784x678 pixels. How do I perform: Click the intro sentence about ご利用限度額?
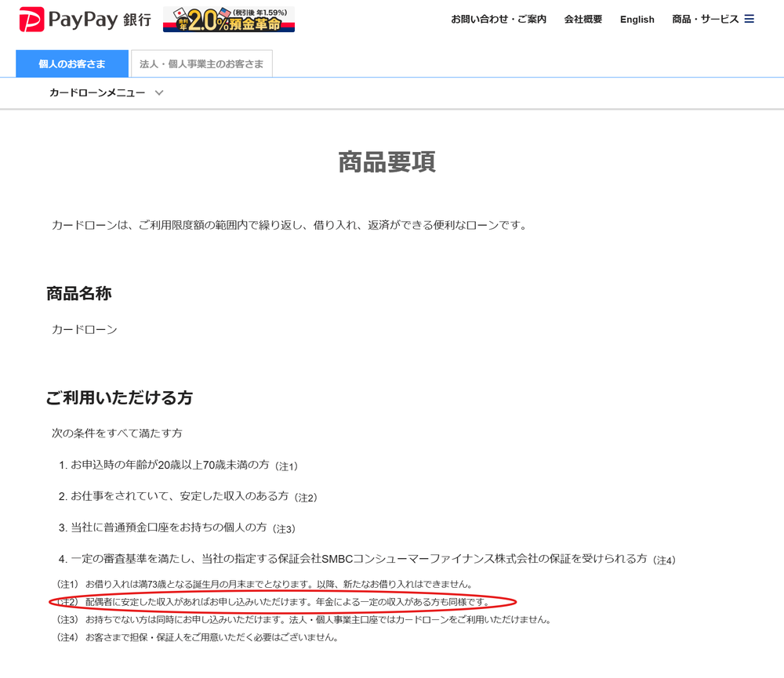pos(289,226)
